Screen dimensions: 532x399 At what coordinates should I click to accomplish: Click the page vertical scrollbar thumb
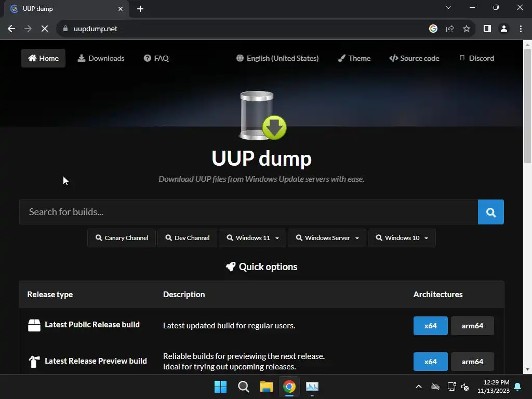[x=527, y=106]
